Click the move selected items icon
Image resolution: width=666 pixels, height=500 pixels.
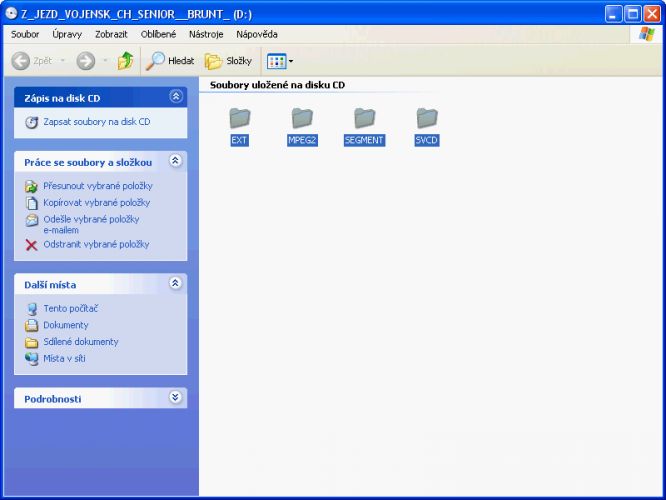click(31, 186)
